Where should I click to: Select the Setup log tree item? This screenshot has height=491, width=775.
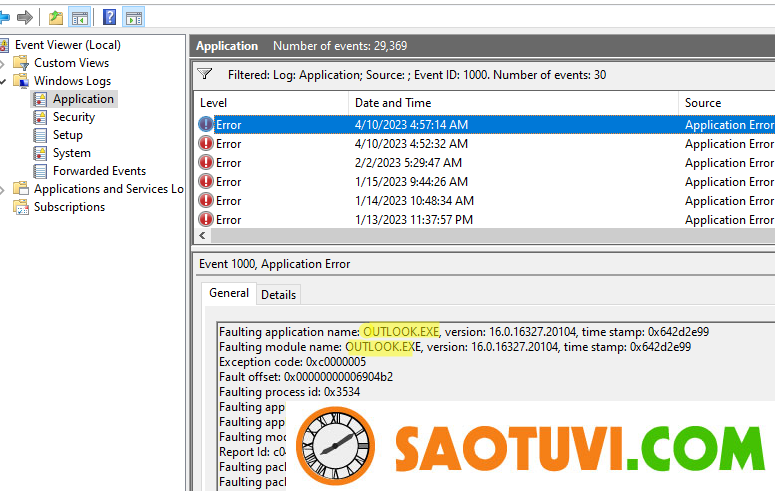(68, 135)
